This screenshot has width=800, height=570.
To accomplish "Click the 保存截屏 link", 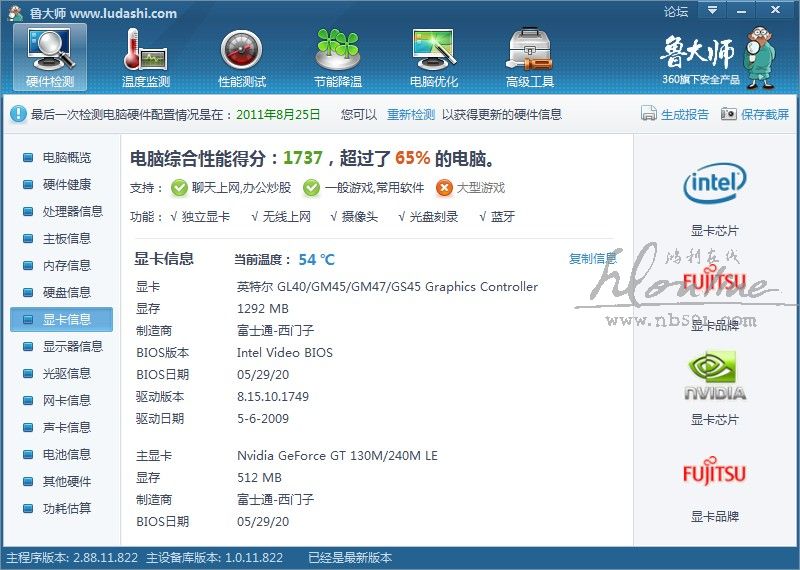I will point(765,114).
